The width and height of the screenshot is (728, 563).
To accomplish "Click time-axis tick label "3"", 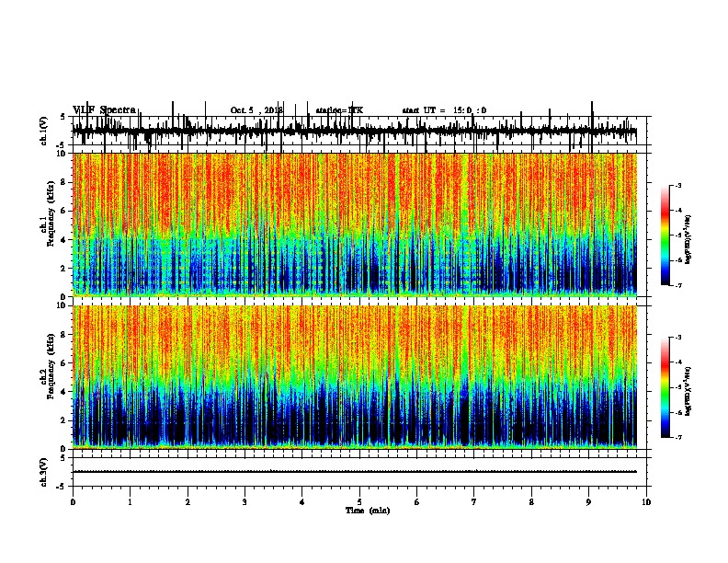I will tap(245, 502).
